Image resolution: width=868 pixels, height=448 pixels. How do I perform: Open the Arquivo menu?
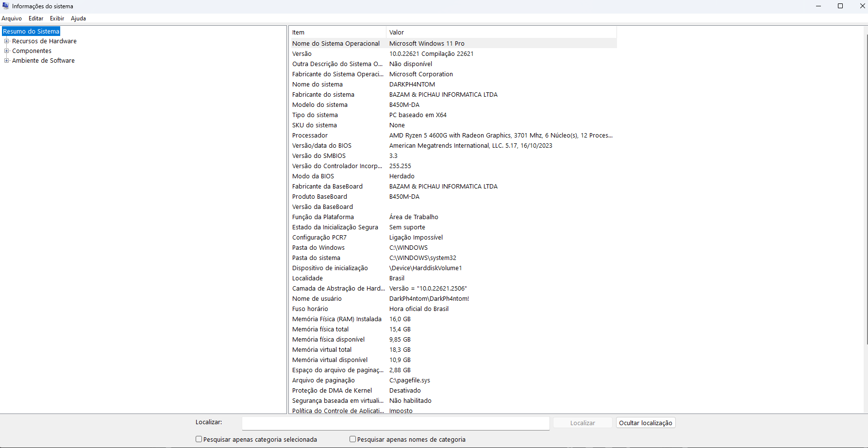[x=12, y=18]
